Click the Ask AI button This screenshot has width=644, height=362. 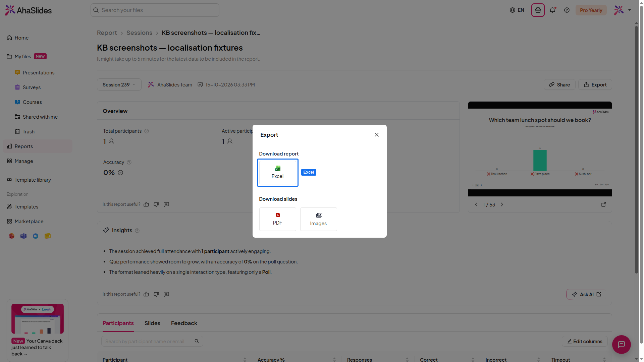pos(587,294)
